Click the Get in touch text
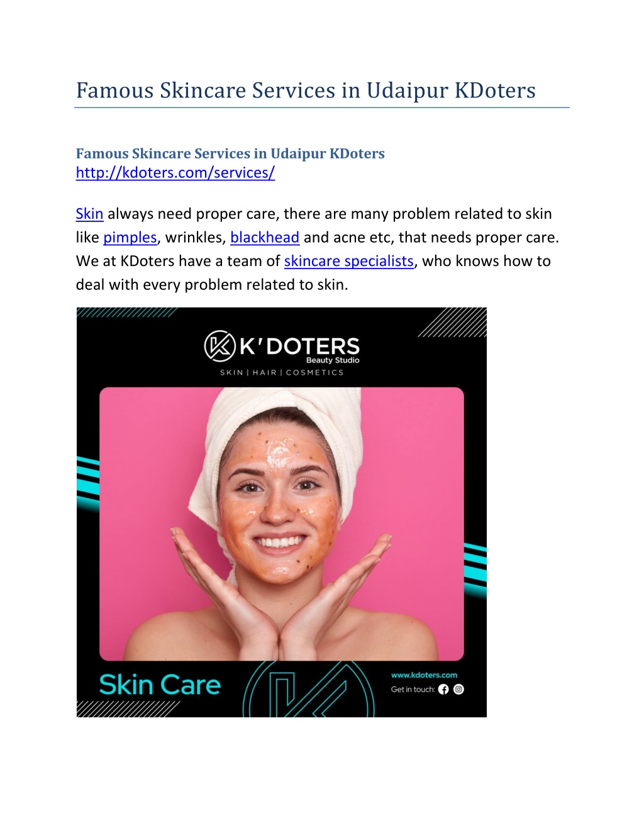 click(413, 690)
